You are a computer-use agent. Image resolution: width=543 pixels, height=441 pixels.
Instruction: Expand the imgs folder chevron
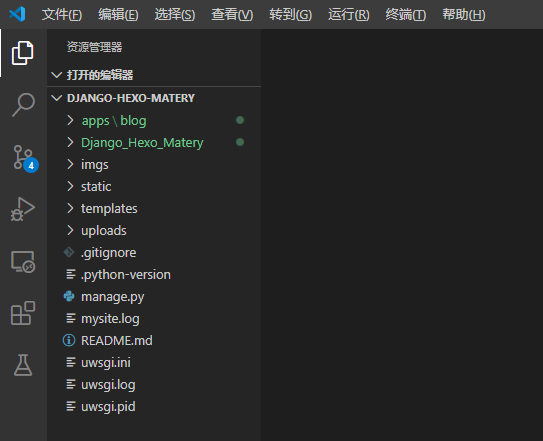click(70, 164)
